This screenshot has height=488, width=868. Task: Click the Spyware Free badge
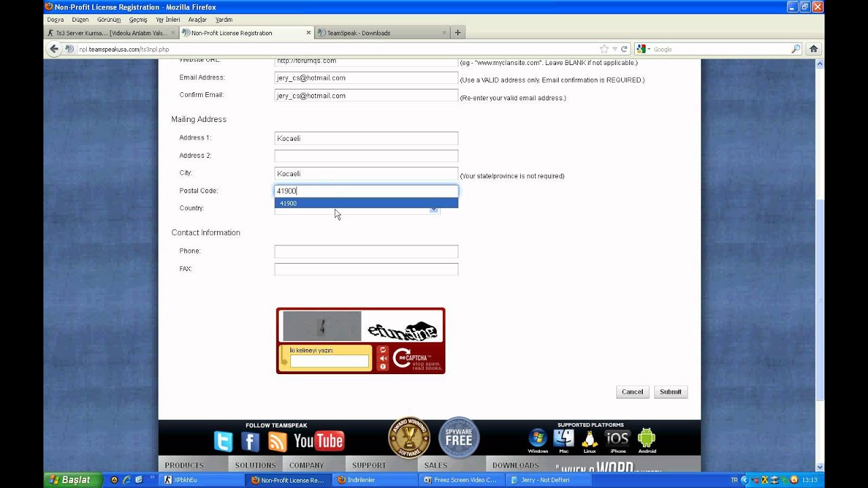(459, 437)
